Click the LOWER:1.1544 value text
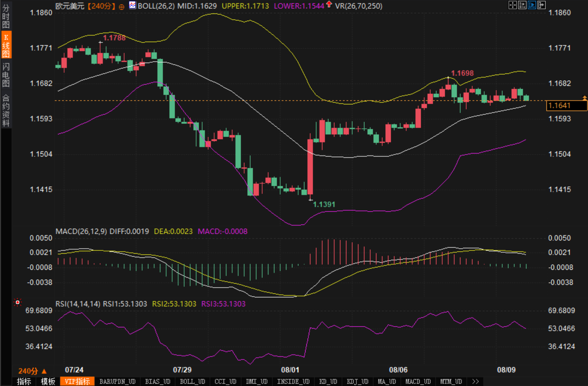Viewport: 588px width, 386px height. pyautogui.click(x=299, y=6)
